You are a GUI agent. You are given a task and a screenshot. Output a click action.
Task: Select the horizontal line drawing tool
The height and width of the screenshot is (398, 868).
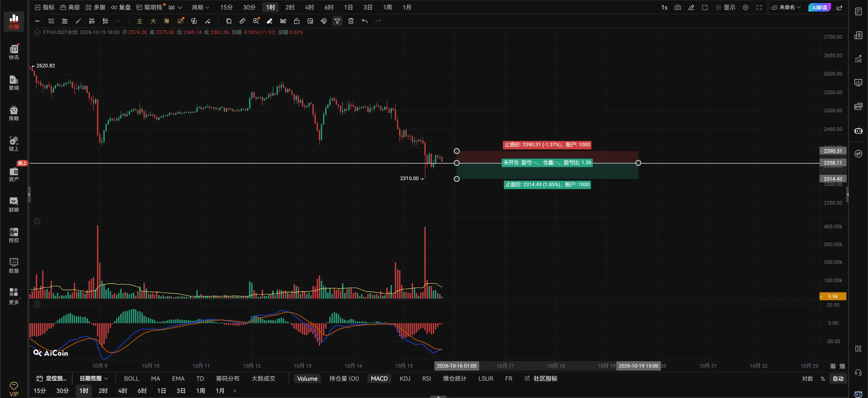tap(38, 21)
